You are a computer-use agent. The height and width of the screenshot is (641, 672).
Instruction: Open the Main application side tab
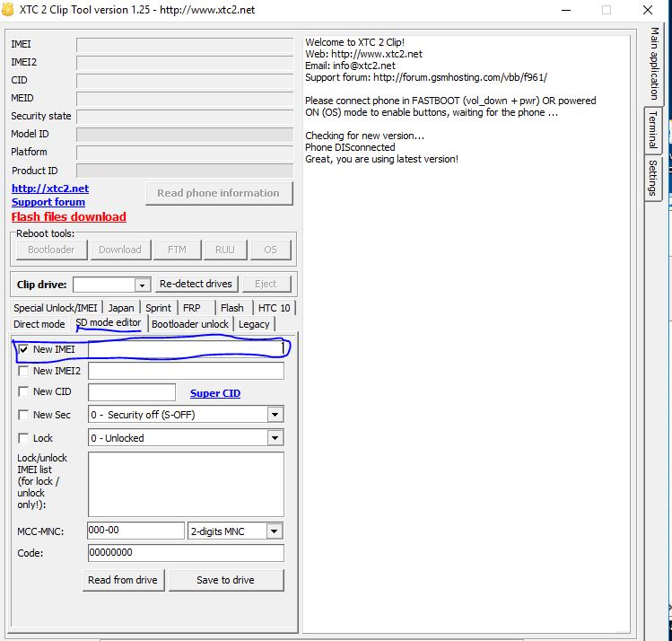(654, 64)
